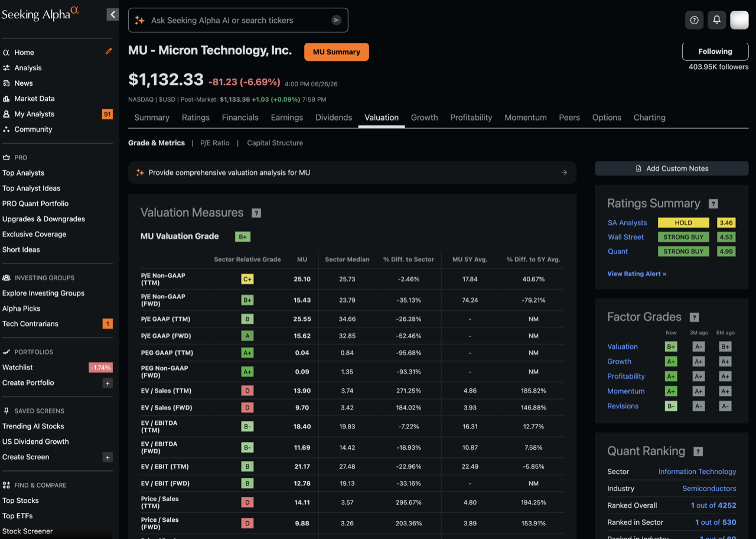Open the help question mark icon in header
Screen dimensions: 756x539
[x=694, y=20]
